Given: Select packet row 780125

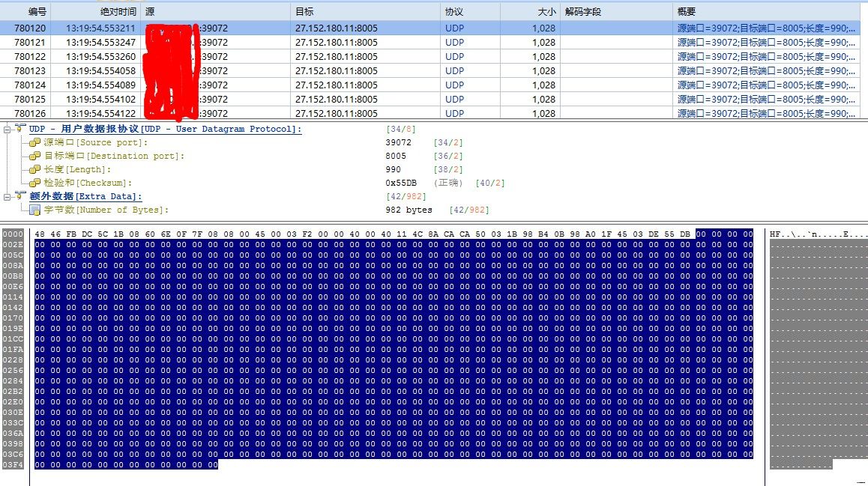Looking at the screenshot, I should click(430, 100).
